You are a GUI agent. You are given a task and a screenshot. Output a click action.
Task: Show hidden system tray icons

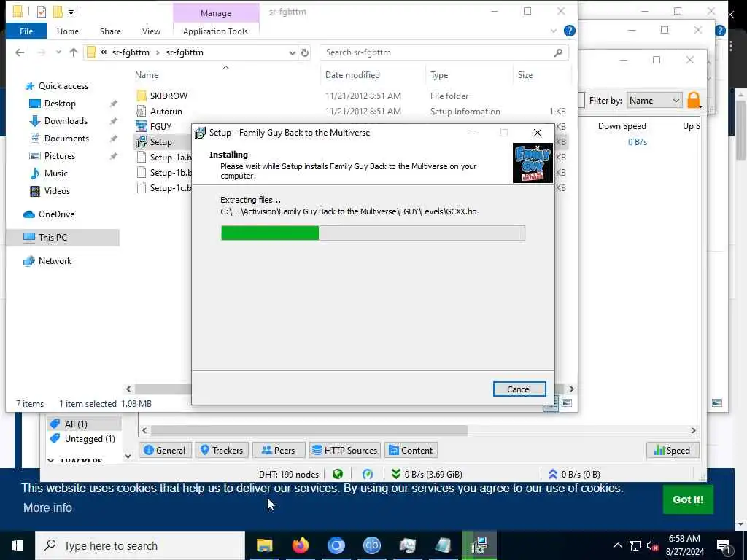tap(617, 545)
